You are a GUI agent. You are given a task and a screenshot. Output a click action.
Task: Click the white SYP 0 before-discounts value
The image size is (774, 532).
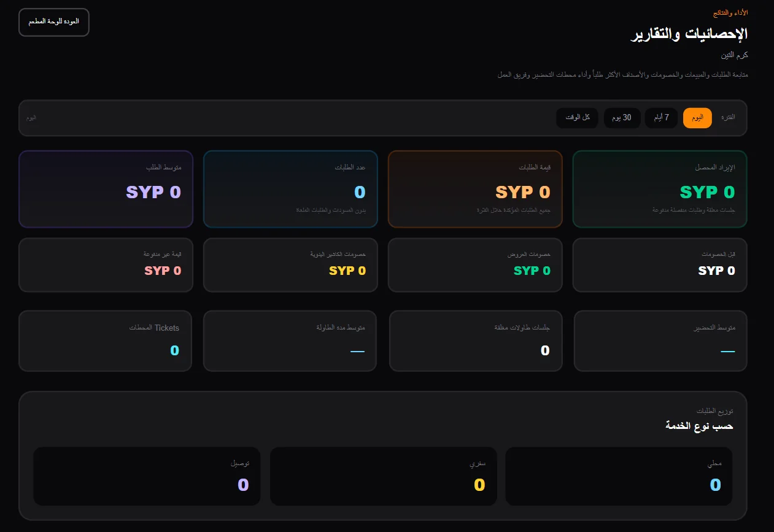click(x=716, y=271)
